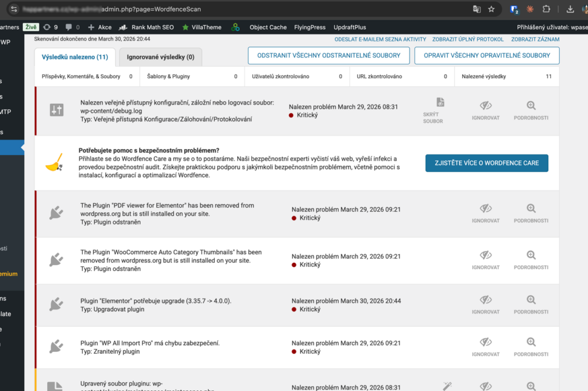Image resolution: width=588 pixels, height=391 pixels.
Task: Show details for Elementor upgrade issue
Action: click(x=531, y=304)
